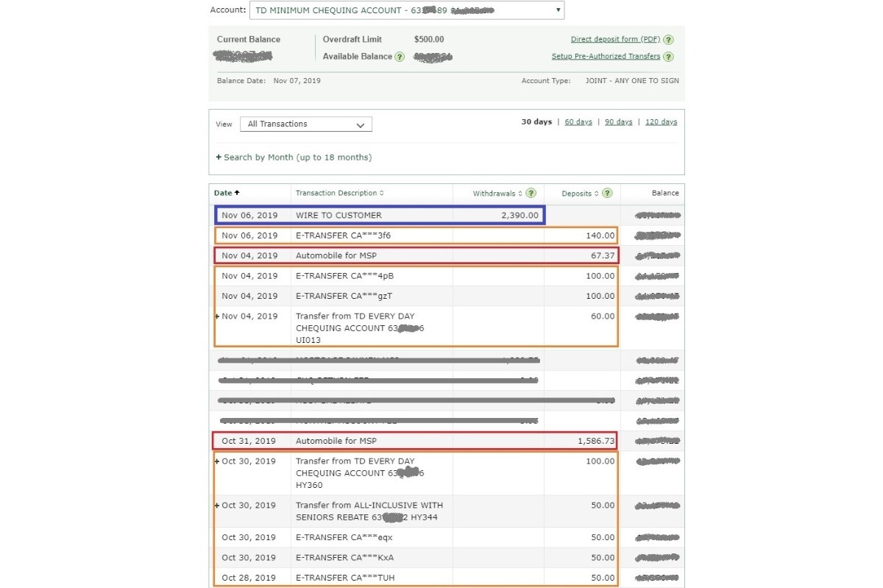Select E-TRANSFER CA***3f6 transaction
This screenshot has height=588, width=883.
344,235
